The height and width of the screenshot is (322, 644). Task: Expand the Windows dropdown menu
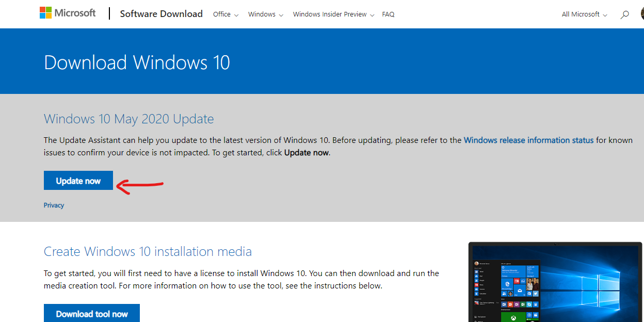point(266,14)
